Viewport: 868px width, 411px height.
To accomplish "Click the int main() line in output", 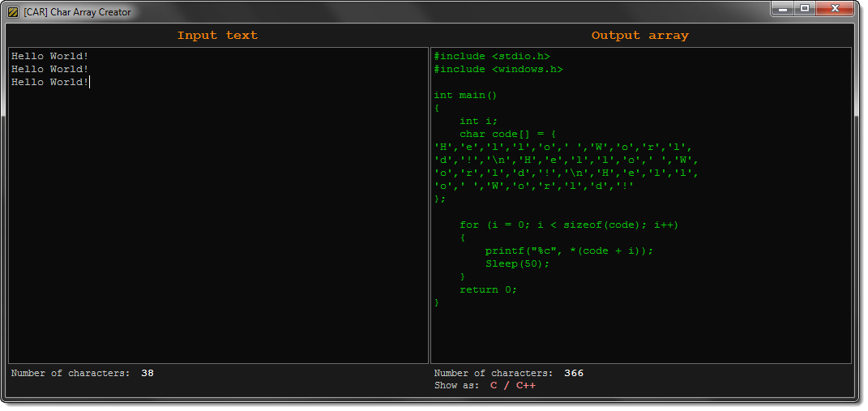I will (x=464, y=95).
